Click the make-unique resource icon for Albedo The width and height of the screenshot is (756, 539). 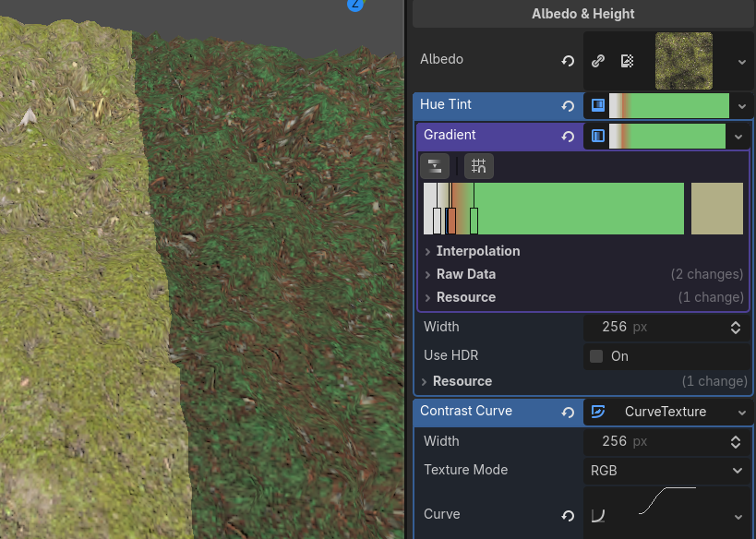[x=629, y=60]
